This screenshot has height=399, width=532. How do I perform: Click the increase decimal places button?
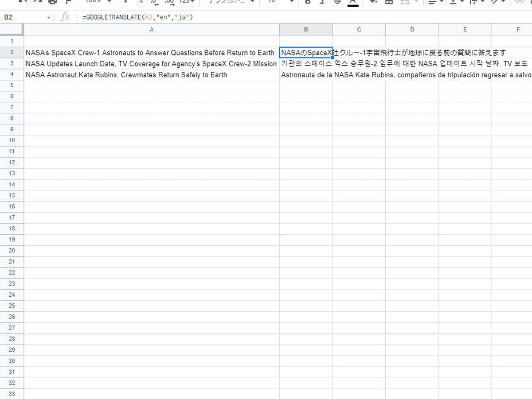[169, 2]
